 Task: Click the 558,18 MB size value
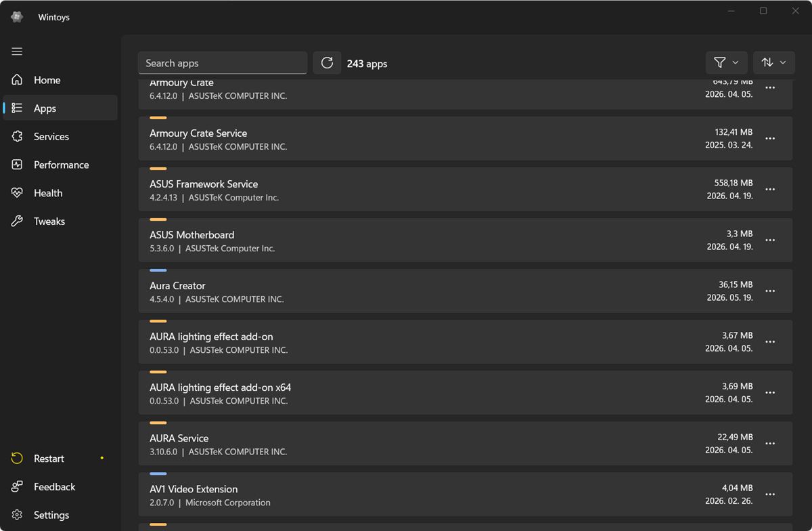[x=734, y=183]
